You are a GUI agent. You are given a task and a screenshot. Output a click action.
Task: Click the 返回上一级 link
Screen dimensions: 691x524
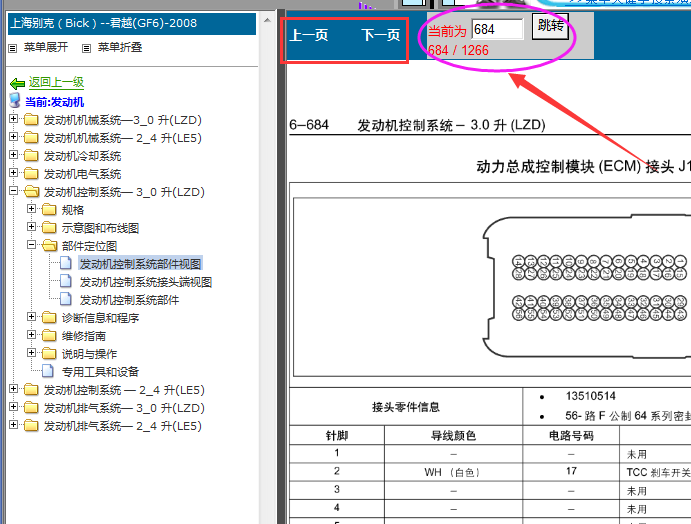pos(56,82)
